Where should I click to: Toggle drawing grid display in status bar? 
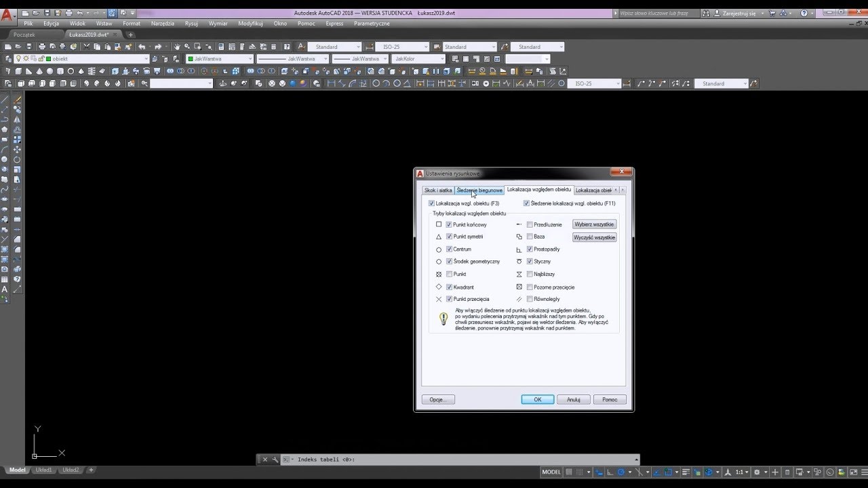click(569, 472)
